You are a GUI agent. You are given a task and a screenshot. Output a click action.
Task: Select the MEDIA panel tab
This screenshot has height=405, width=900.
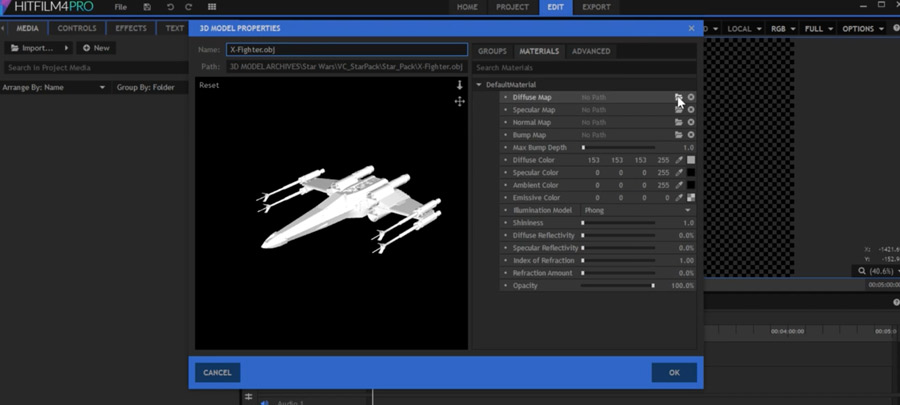tap(27, 28)
